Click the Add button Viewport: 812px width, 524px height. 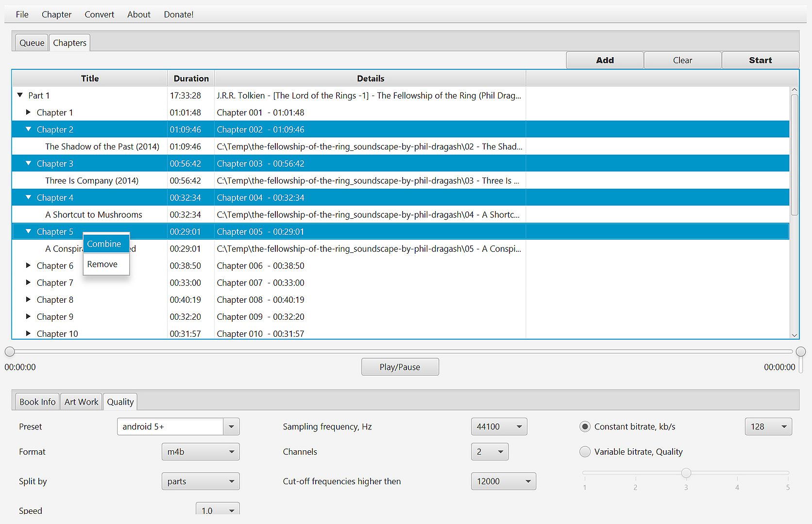605,60
